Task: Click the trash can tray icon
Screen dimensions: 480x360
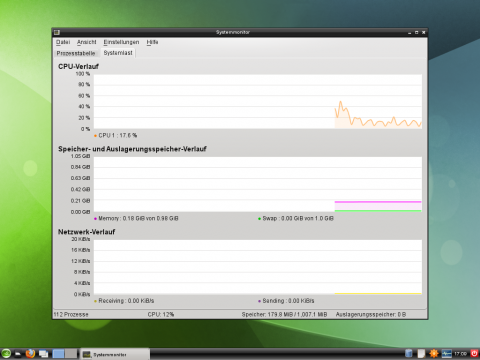Action: (408, 354)
